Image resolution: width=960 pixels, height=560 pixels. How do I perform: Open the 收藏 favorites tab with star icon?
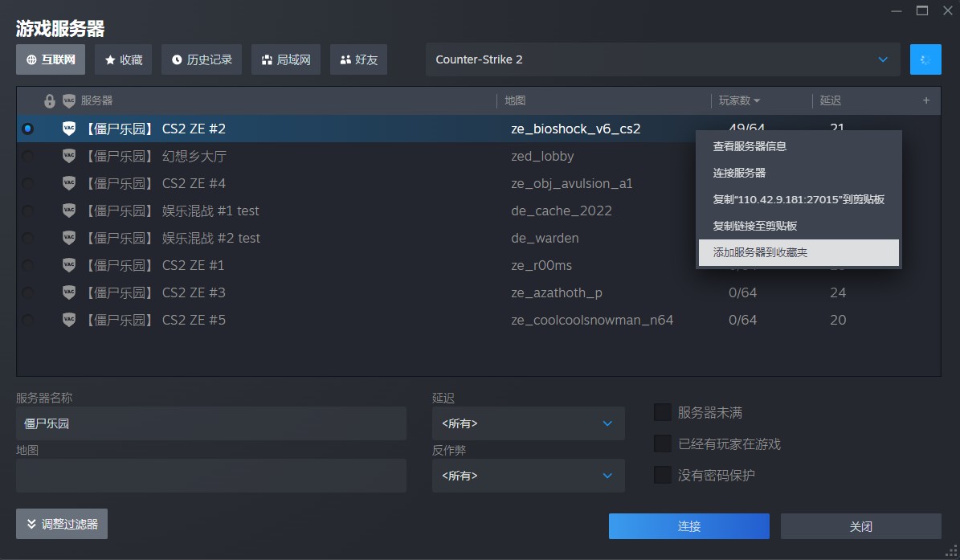click(x=124, y=59)
